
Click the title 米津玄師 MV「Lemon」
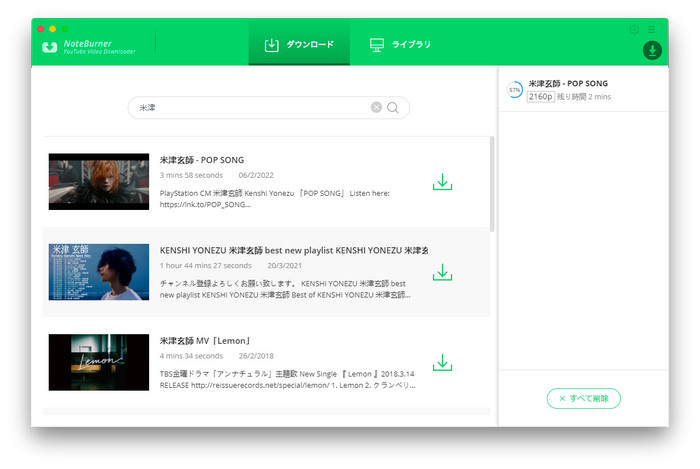pos(205,341)
